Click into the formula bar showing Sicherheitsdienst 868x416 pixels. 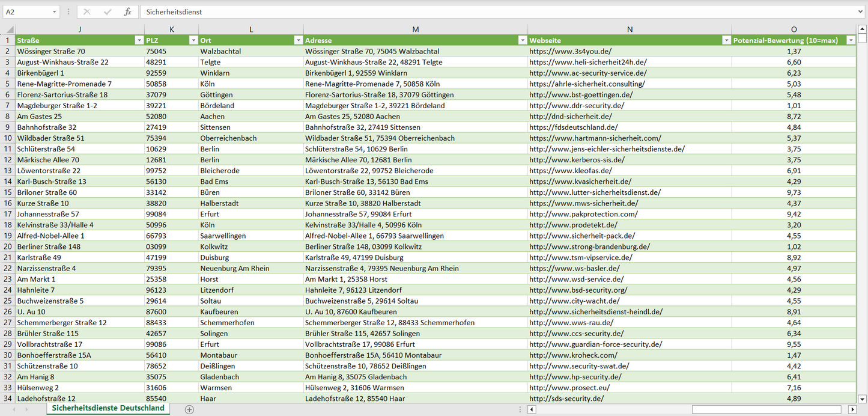[x=481, y=12]
